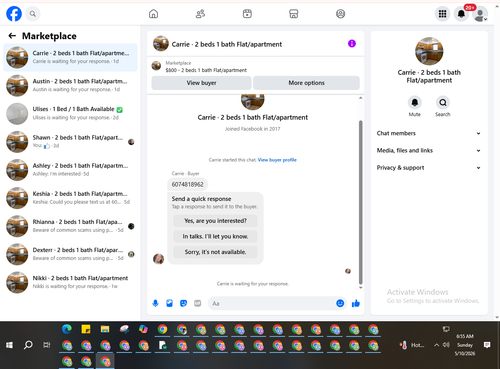The image size is (500, 369).
Task: Send quick reply 'In talks. I'll let you know.'
Action: [x=215, y=236]
